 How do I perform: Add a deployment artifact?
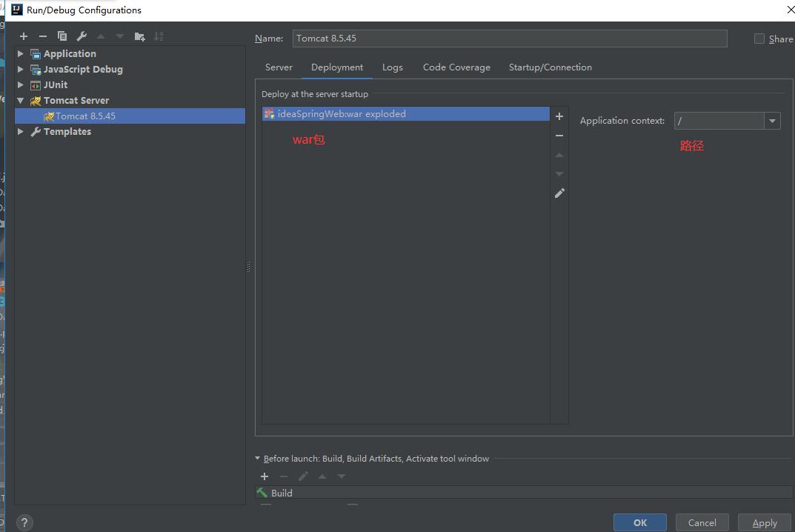[559, 116]
